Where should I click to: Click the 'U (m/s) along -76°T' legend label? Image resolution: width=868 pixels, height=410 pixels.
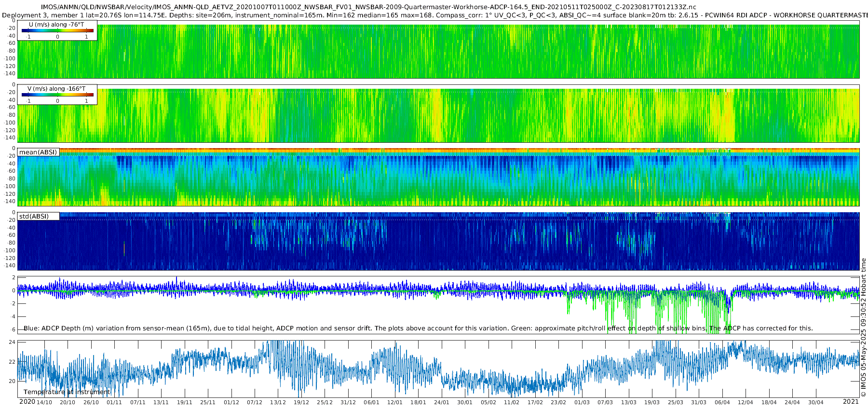click(56, 25)
